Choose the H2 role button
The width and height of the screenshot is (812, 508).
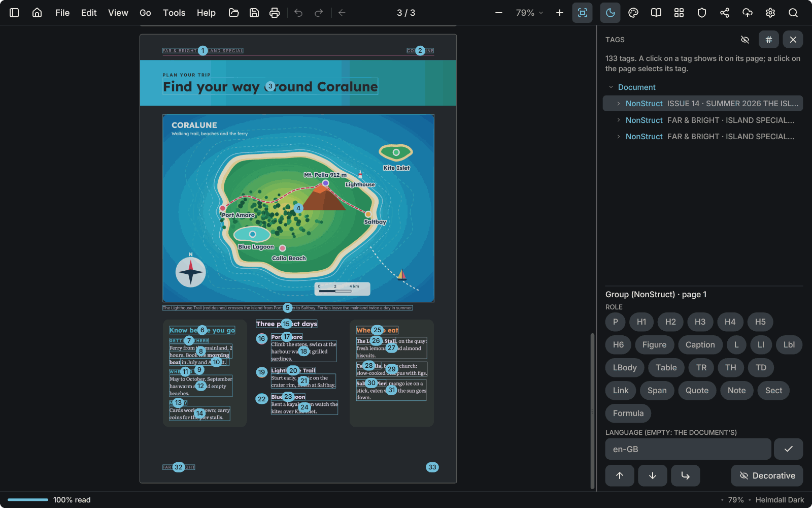670,322
